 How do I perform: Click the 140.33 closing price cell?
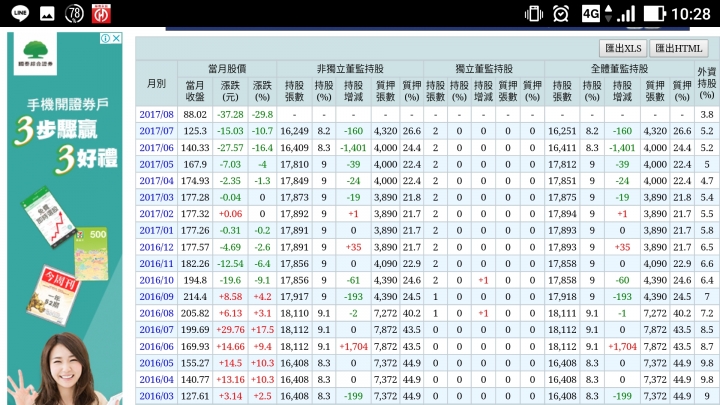(195, 147)
